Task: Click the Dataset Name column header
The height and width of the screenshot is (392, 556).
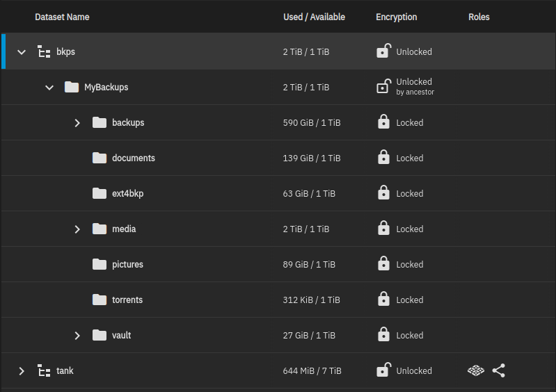Action: coord(62,17)
